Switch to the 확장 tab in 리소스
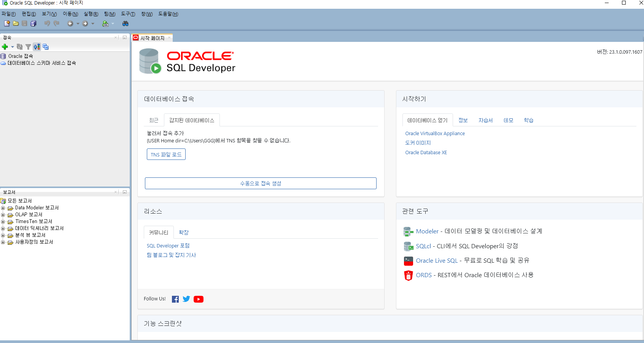The height and width of the screenshot is (343, 644). tap(184, 233)
